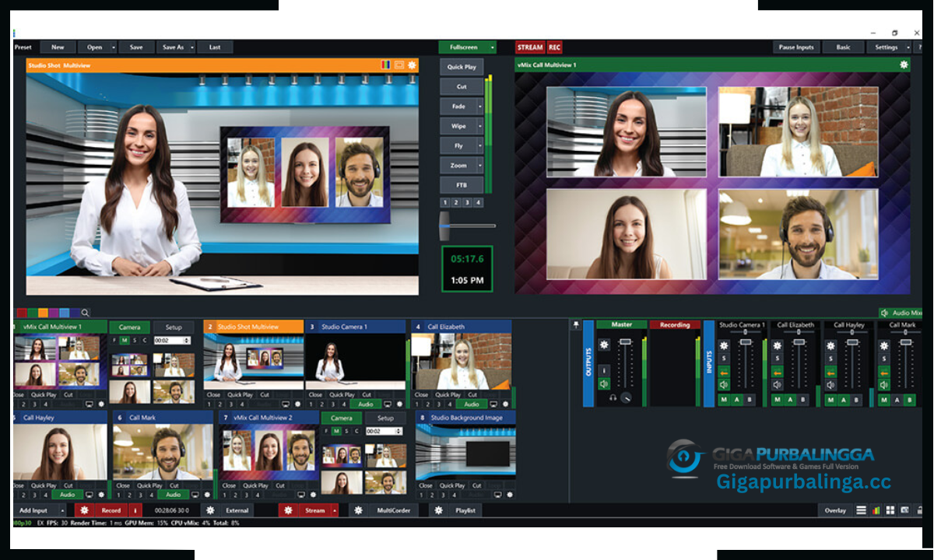Click the colour bars icon in preview header
This screenshot has width=934, height=560.
(385, 65)
